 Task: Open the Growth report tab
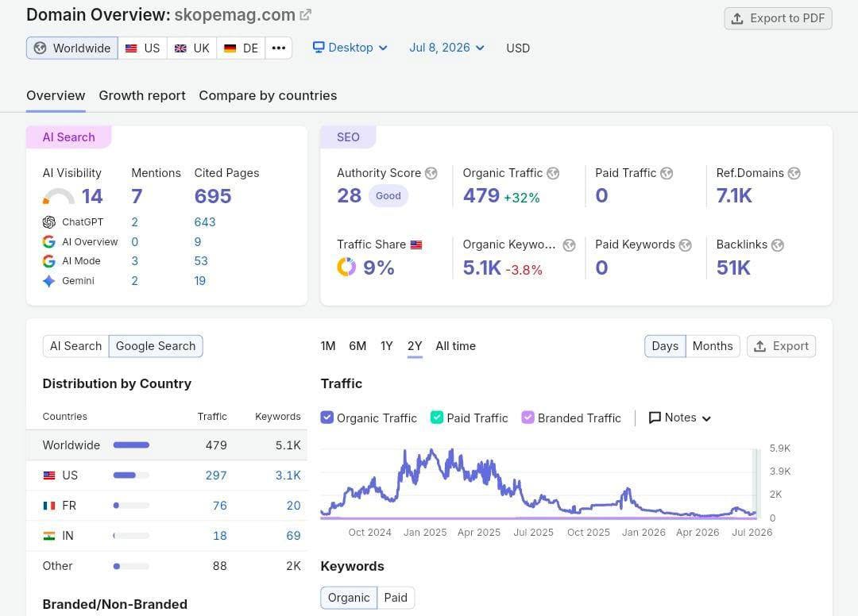142,95
